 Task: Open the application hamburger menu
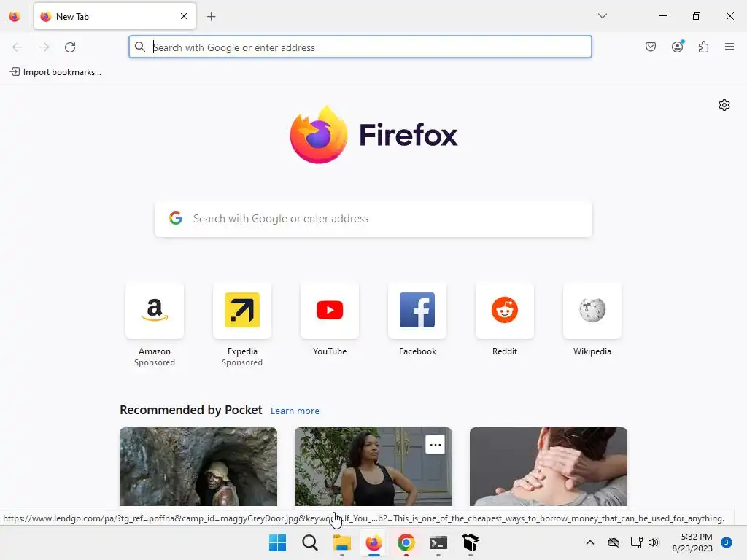click(x=729, y=47)
